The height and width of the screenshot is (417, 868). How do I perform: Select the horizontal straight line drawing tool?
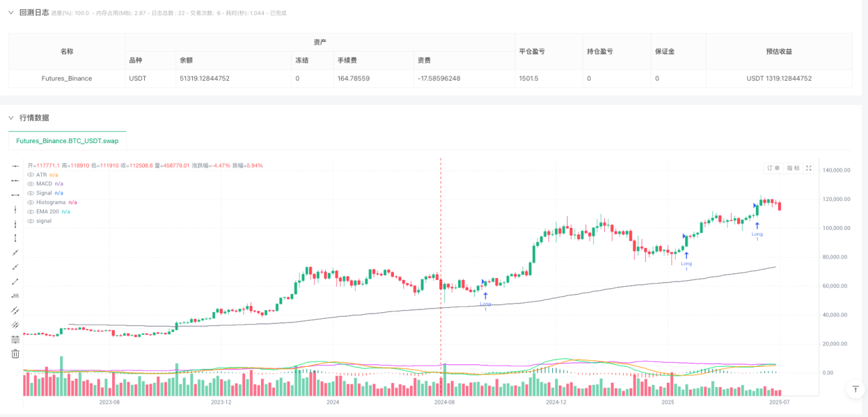click(x=15, y=166)
